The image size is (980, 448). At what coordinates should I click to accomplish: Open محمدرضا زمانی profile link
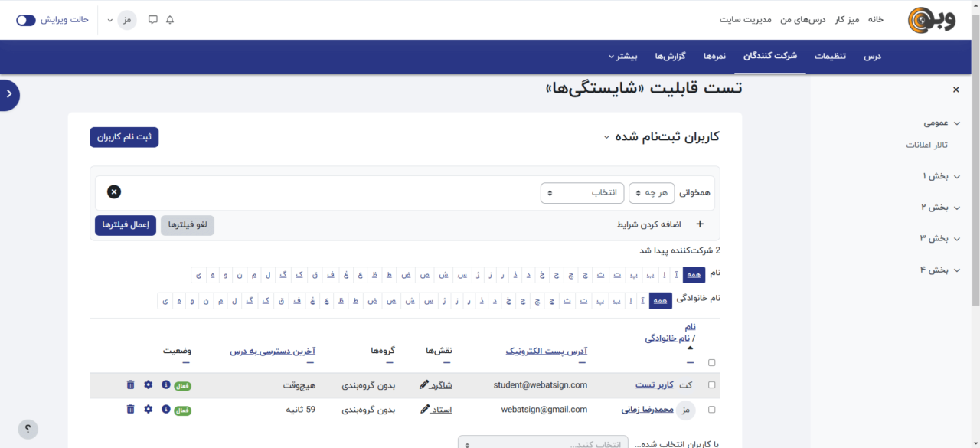click(647, 410)
